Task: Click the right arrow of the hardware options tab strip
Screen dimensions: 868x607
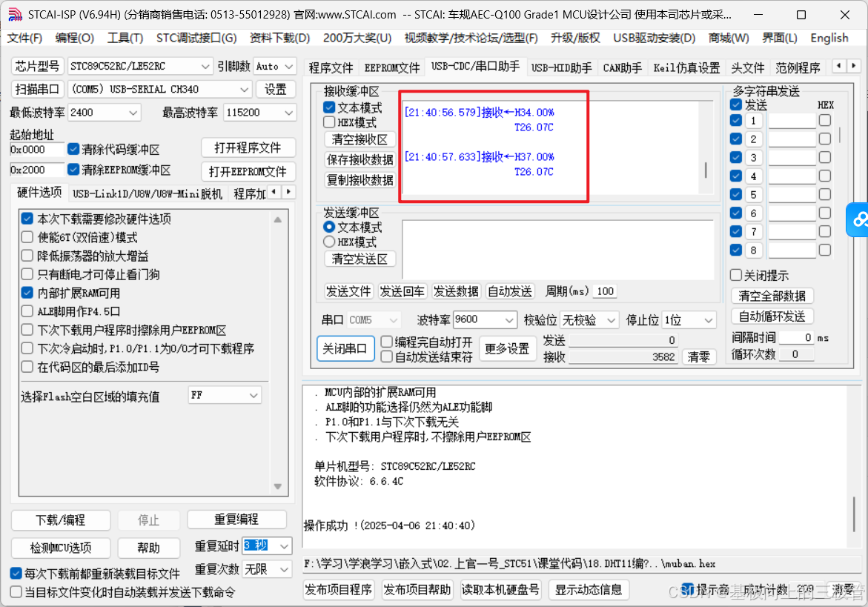Action: click(x=288, y=192)
